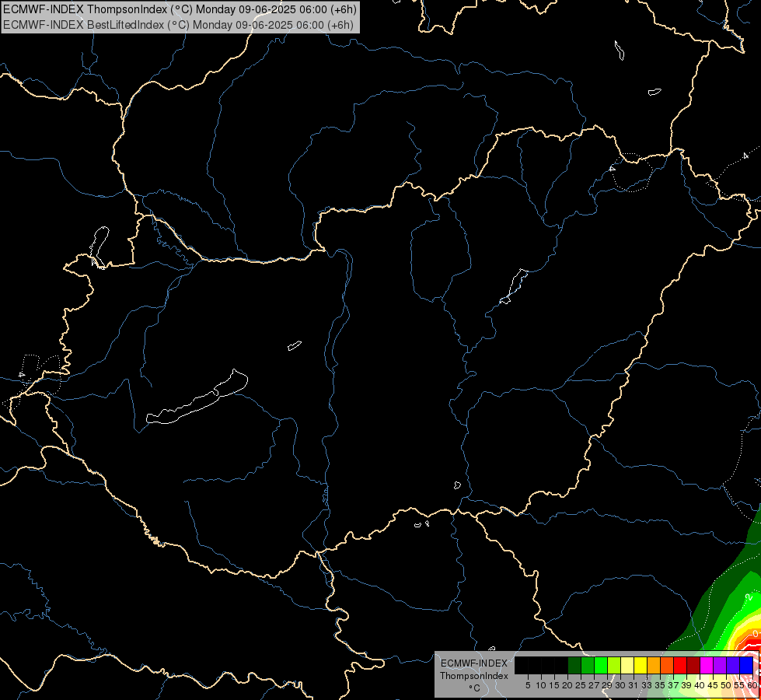Click legend tick value 5
Screen dimensions: 761x700
pos(528,685)
